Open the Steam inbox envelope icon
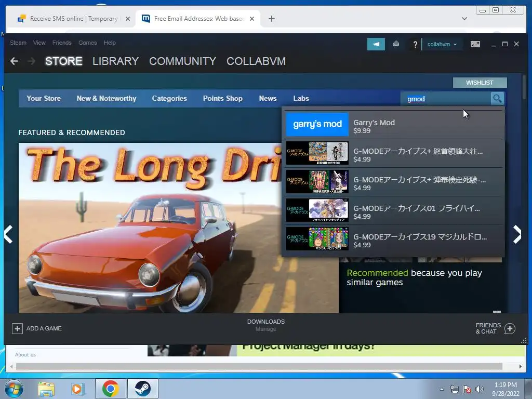This screenshot has width=532, height=399. click(396, 44)
